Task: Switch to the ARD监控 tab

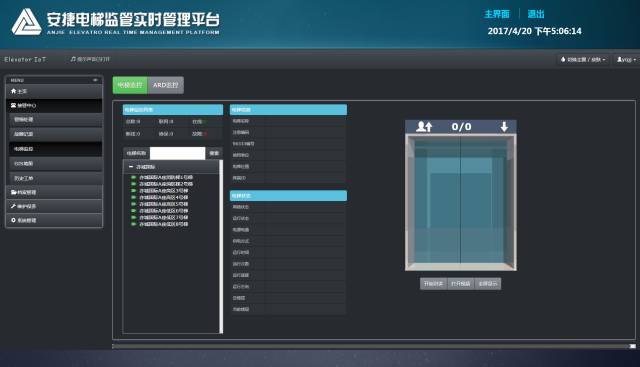Action: 165,85
